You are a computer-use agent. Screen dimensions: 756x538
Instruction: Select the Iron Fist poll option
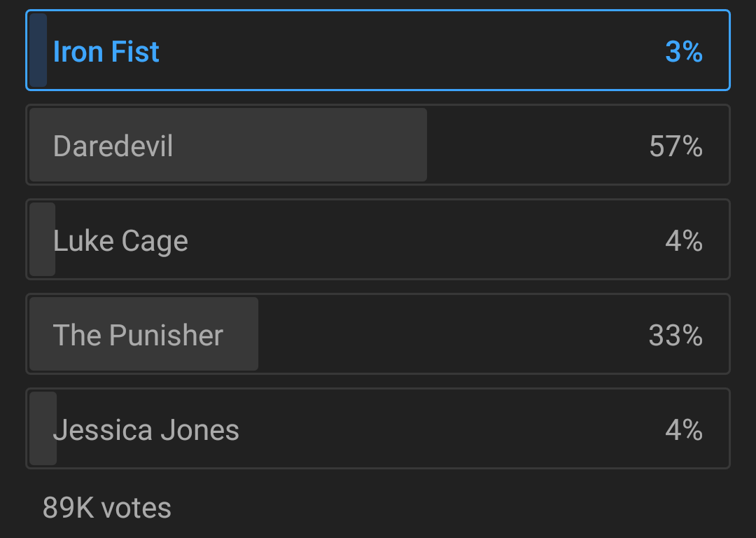[x=378, y=50]
